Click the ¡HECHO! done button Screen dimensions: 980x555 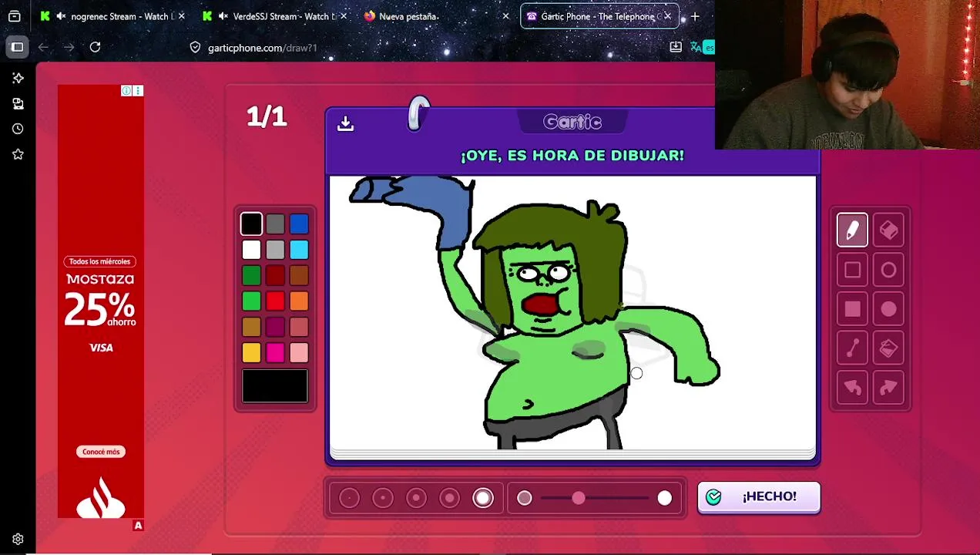click(759, 497)
